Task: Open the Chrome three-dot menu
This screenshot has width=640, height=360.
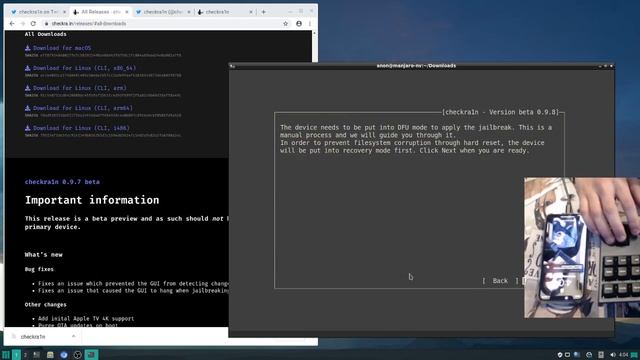Action: tap(310, 24)
